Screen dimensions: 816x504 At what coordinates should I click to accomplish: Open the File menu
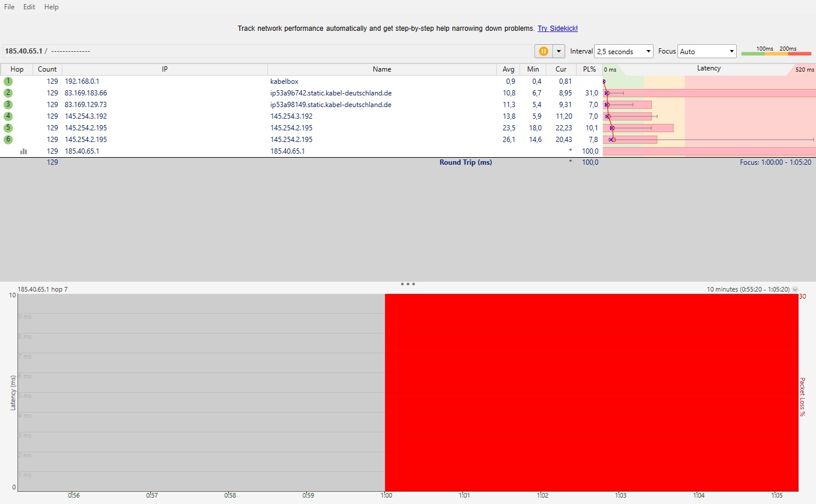(x=9, y=7)
